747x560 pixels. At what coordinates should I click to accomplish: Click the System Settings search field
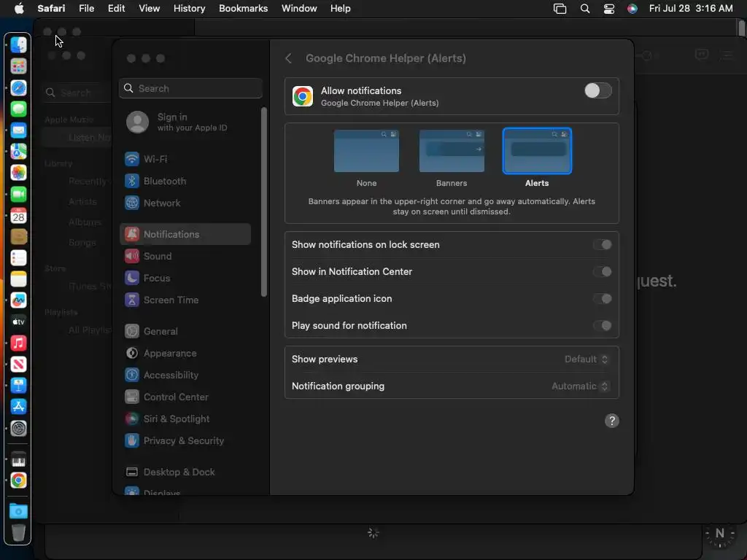click(190, 88)
